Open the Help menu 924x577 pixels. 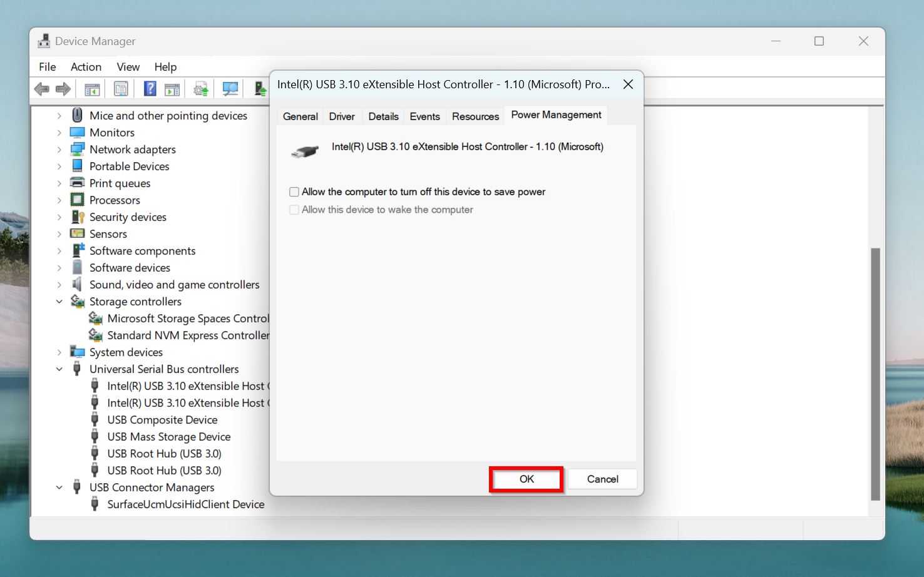coord(165,67)
